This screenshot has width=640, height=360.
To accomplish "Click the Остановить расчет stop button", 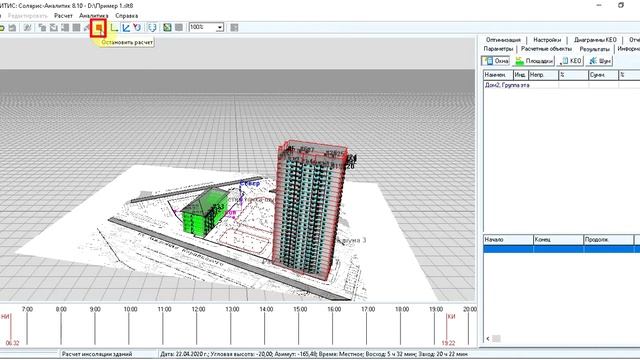I will click(x=98, y=28).
